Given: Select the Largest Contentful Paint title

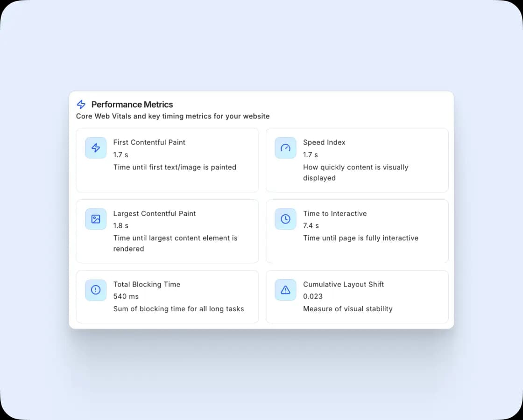Looking at the screenshot, I should pos(155,214).
